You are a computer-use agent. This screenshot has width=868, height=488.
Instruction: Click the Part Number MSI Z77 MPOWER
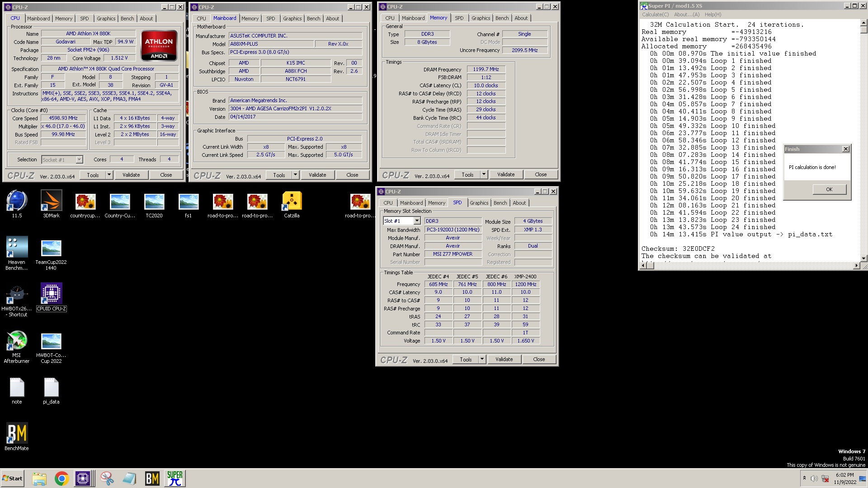453,254
